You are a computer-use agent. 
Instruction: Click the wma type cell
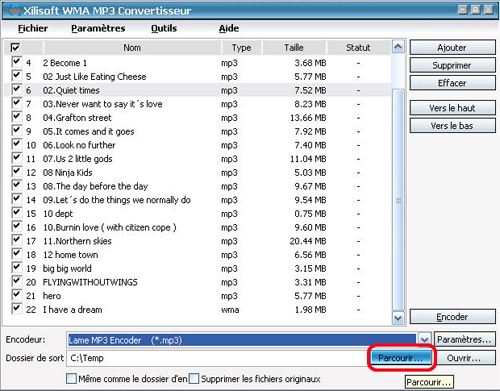click(230, 310)
